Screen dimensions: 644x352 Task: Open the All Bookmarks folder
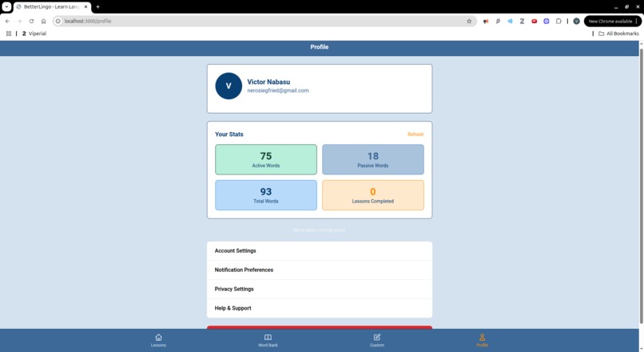(618, 34)
